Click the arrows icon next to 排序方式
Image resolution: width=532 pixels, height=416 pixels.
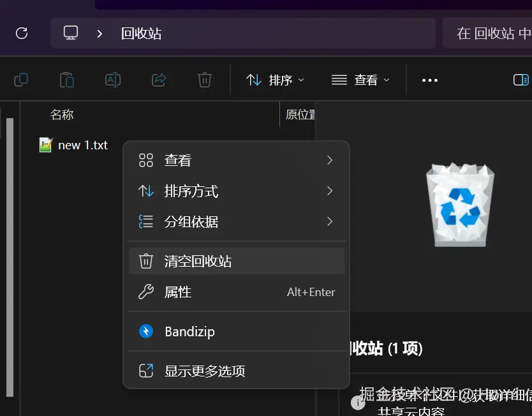point(146,191)
